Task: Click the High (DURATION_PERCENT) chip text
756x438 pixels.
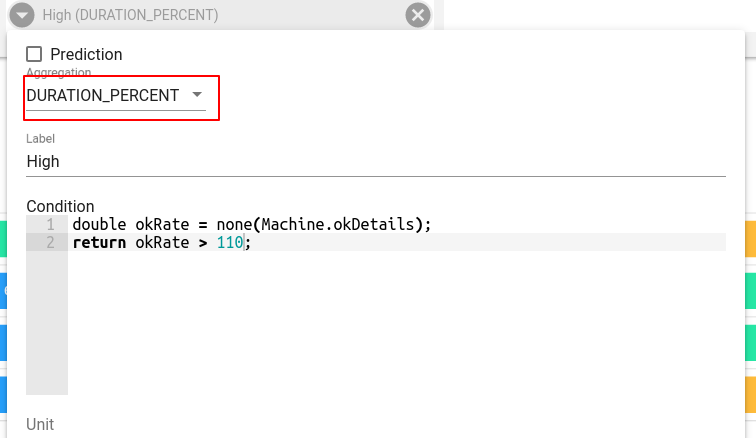Action: (130, 15)
